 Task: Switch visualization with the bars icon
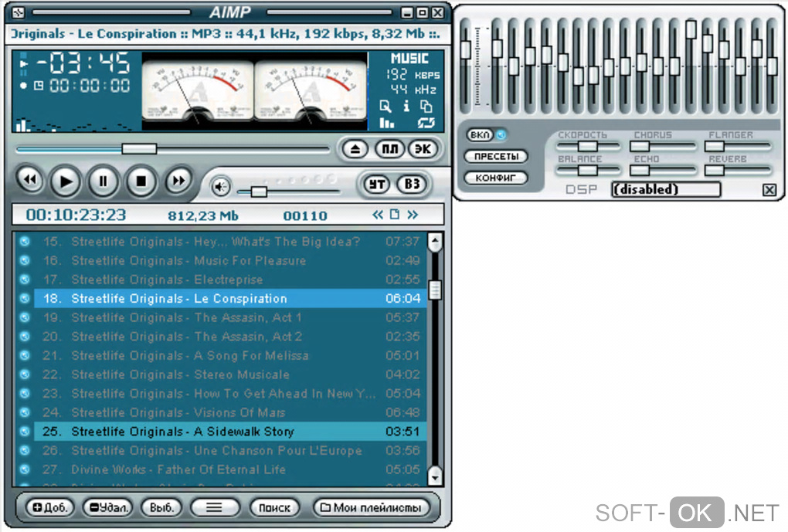pos(386,123)
